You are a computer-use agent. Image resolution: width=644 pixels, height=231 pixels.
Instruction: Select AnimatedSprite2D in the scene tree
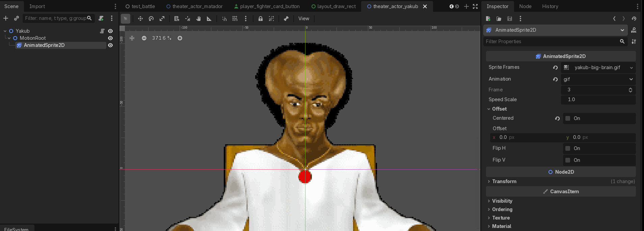click(x=44, y=45)
